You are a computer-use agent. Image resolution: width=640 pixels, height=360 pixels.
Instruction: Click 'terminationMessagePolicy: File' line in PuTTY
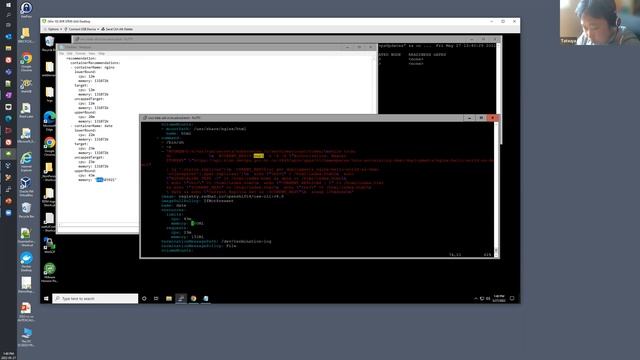pos(199,246)
